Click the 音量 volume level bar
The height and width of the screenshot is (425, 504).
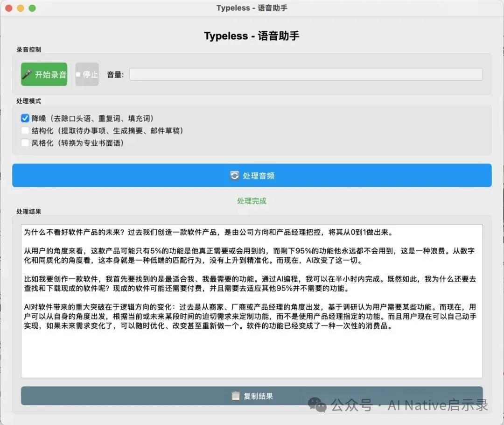(x=306, y=74)
